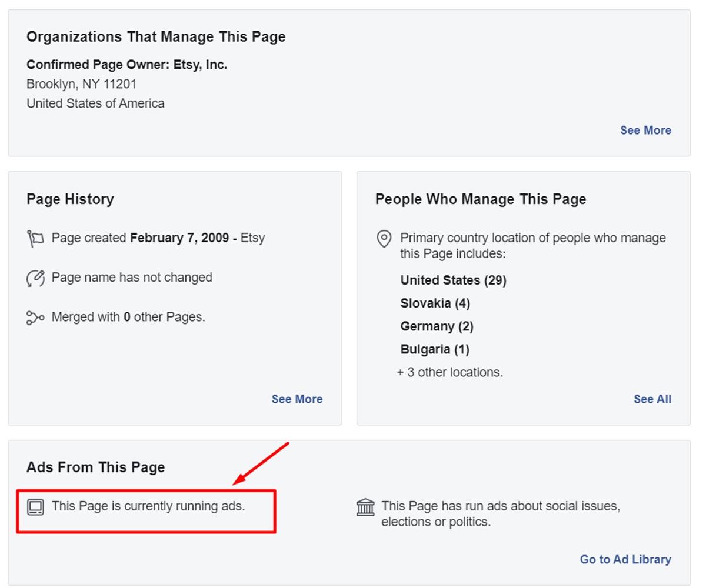
Task: Click the Page History heading
Action: click(70, 199)
